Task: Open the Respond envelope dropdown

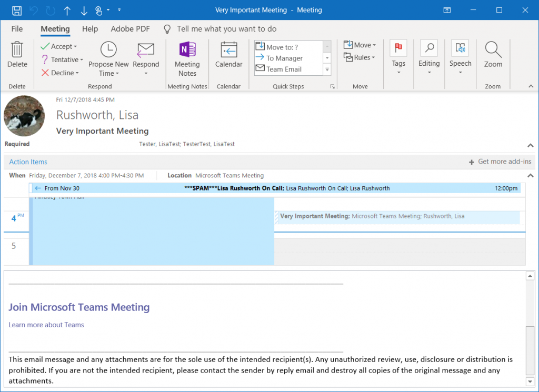Action: pyautogui.click(x=146, y=58)
